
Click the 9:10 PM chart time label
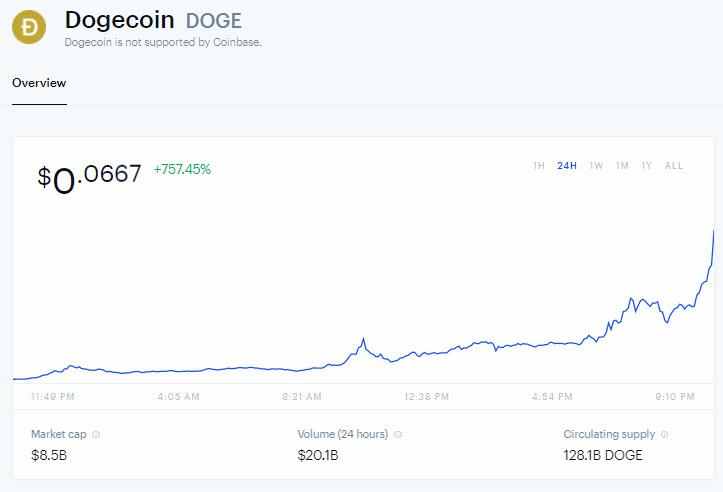pyautogui.click(x=674, y=397)
